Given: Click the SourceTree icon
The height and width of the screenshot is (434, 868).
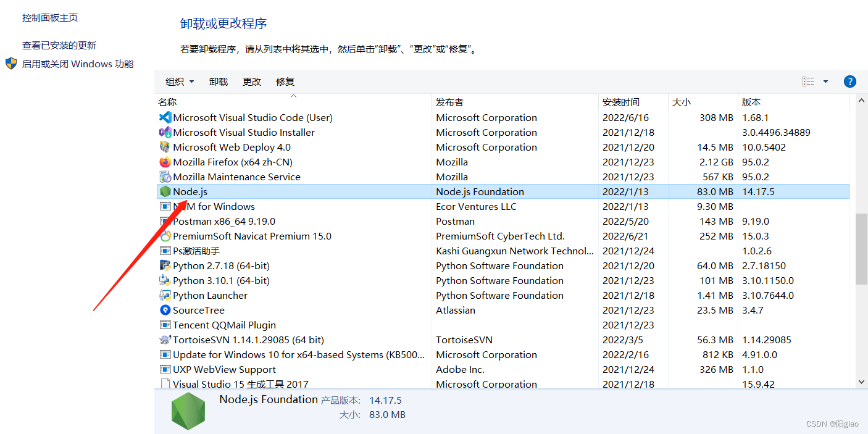Looking at the screenshot, I should point(165,310).
